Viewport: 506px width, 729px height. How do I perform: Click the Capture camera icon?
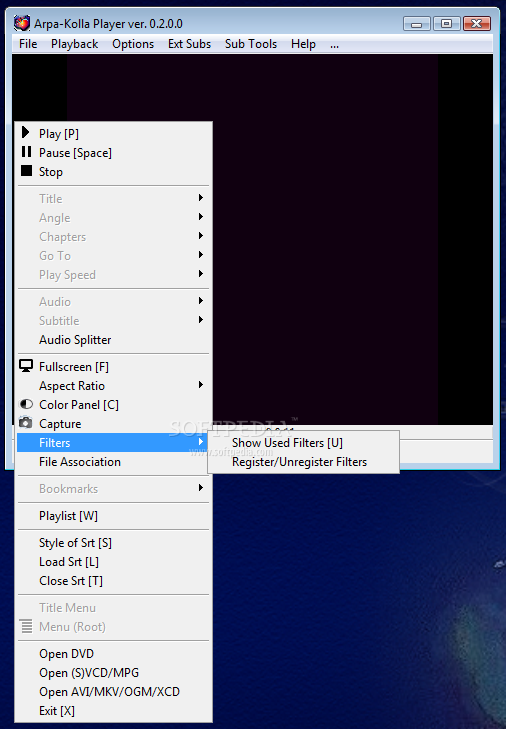26,423
